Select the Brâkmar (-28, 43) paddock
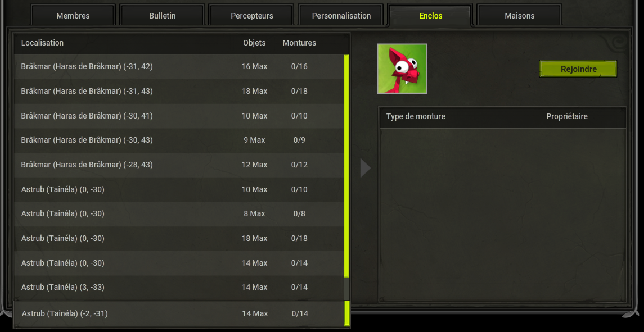 179,165
